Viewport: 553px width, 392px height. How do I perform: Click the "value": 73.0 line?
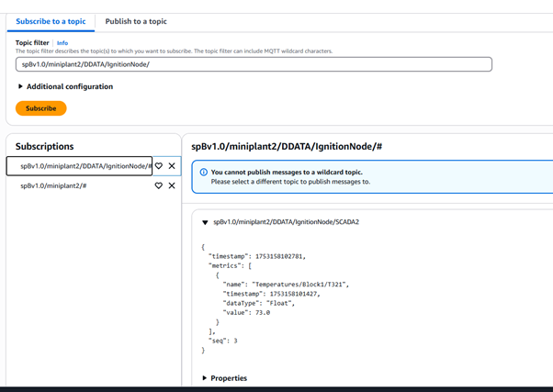point(246,313)
